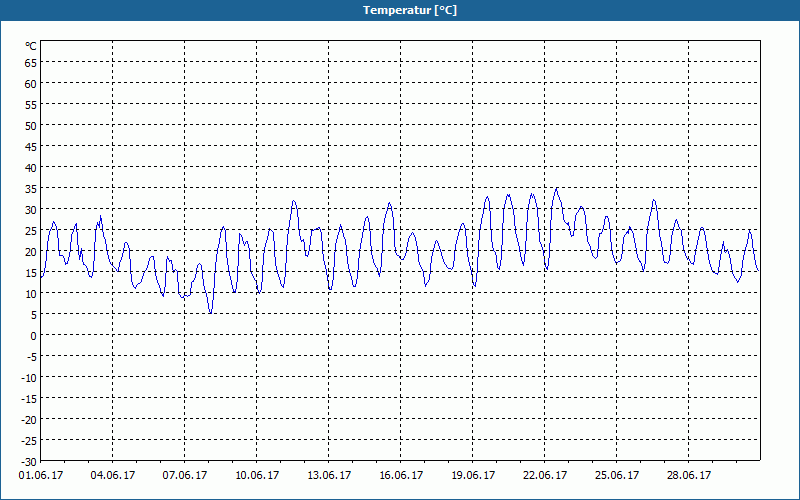
Task: Select the 0 value on the y-axis
Action: (x=34, y=336)
